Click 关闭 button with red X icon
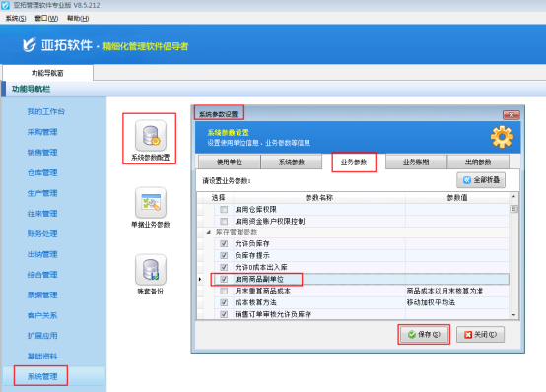This screenshot has width=546, height=392. [480, 335]
